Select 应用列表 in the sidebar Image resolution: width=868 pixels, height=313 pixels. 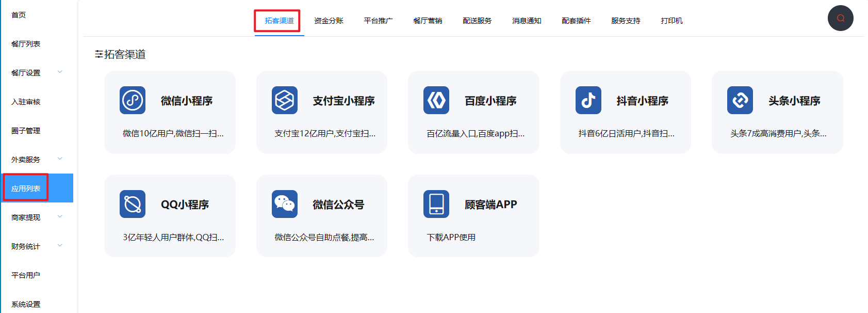tap(37, 188)
